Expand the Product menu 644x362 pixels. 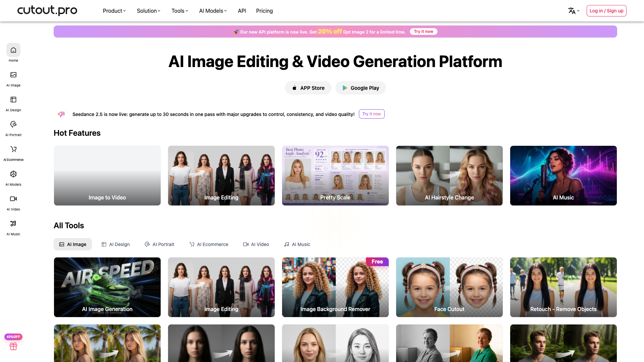[x=114, y=11]
